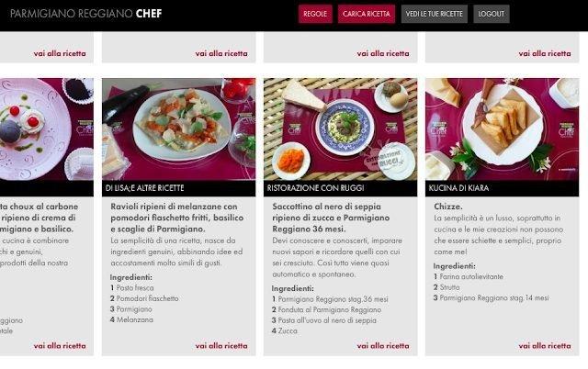Click the LOGOUT button
The height and width of the screenshot is (369, 588).
[x=491, y=14]
